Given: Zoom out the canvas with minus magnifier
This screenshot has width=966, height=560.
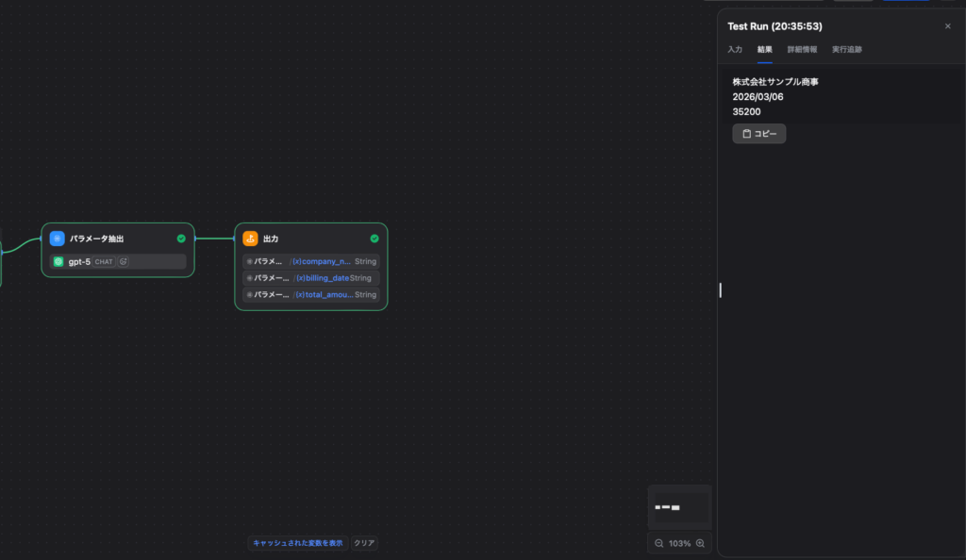Looking at the screenshot, I should pyautogui.click(x=658, y=543).
